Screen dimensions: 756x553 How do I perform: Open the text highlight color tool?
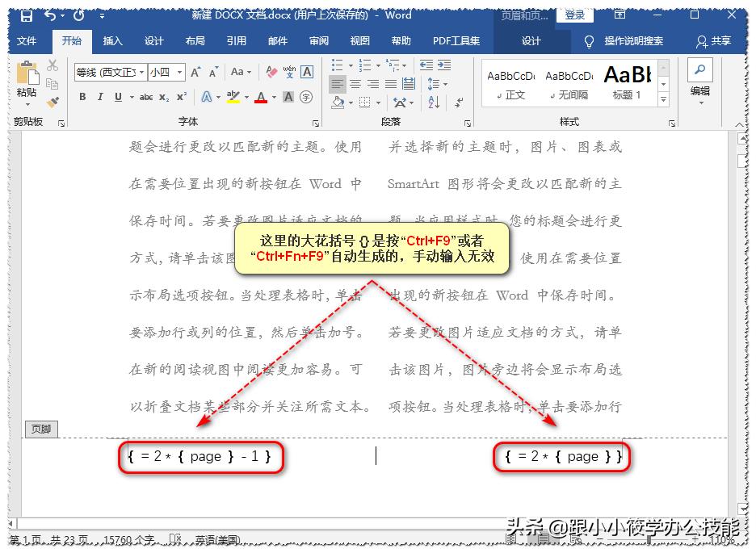233,97
